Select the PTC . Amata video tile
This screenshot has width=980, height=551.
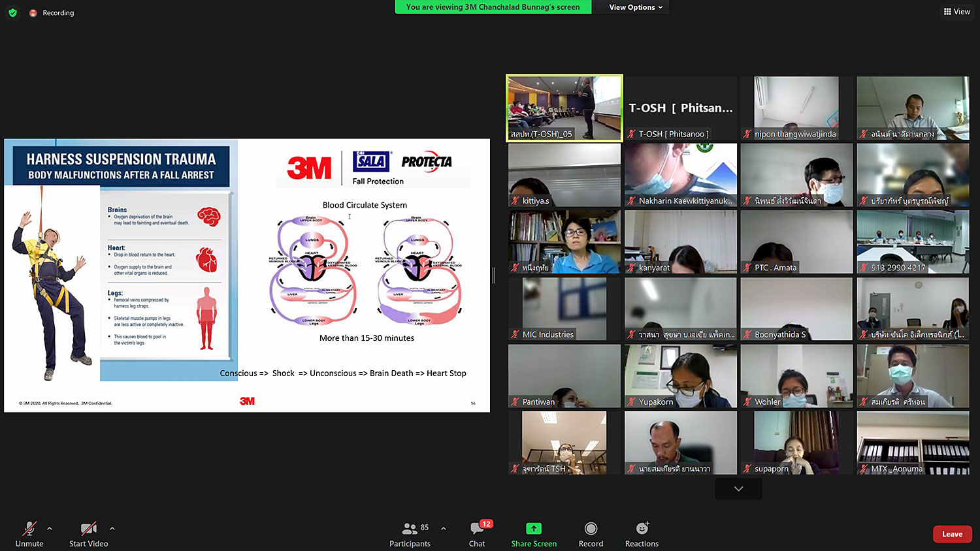796,242
